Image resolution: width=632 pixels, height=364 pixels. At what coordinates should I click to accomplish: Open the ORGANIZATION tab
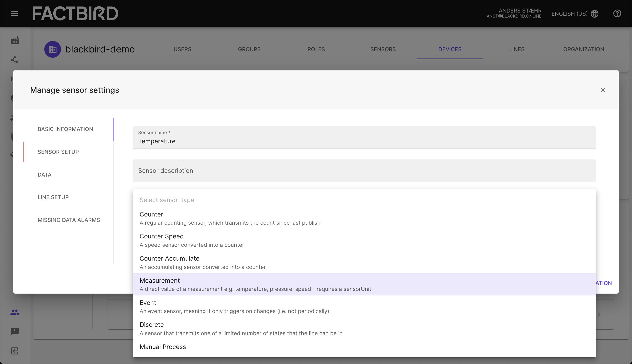tap(584, 49)
